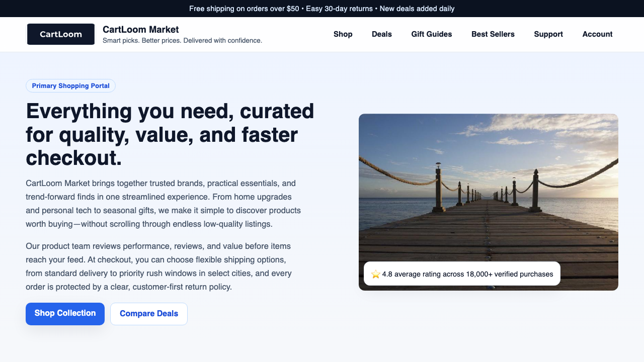Click the Compare Deals button
644x362 pixels.
tap(149, 313)
